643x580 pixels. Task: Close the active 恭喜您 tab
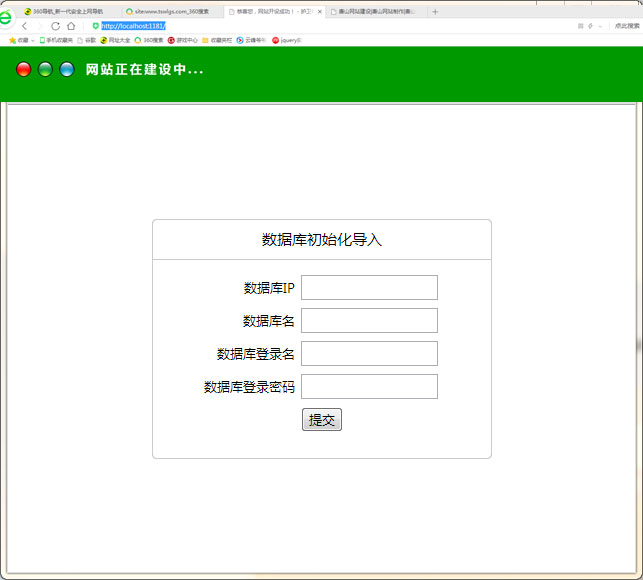pyautogui.click(x=320, y=11)
